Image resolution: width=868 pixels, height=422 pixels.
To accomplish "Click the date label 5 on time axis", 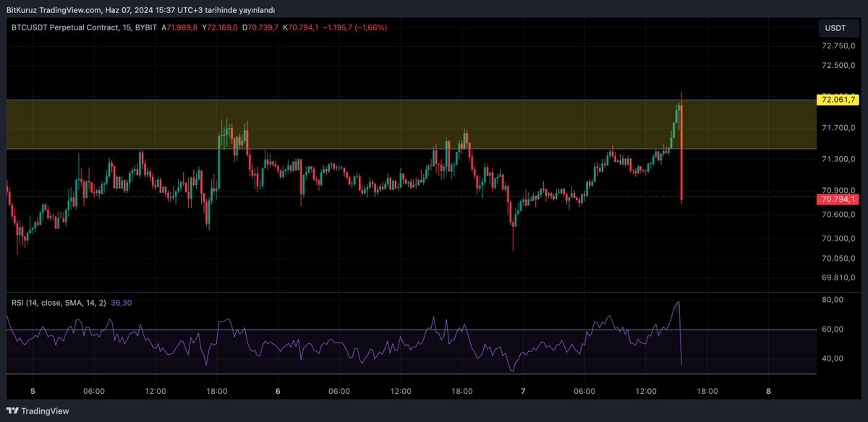I will [x=33, y=391].
